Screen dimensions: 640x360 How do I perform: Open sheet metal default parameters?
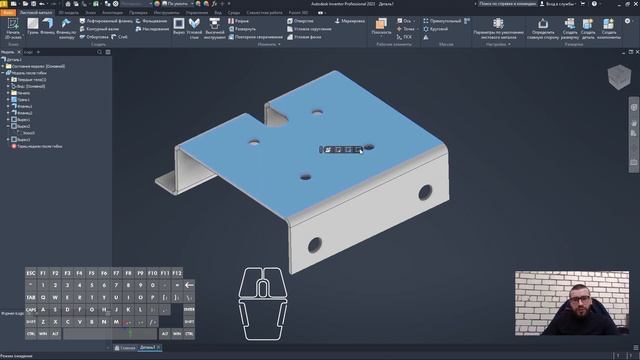click(498, 28)
